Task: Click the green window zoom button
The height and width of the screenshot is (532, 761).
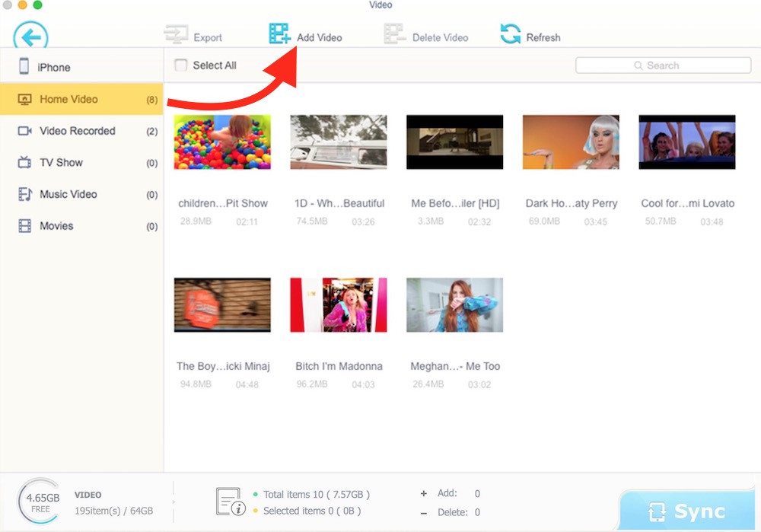Action: pos(37,5)
